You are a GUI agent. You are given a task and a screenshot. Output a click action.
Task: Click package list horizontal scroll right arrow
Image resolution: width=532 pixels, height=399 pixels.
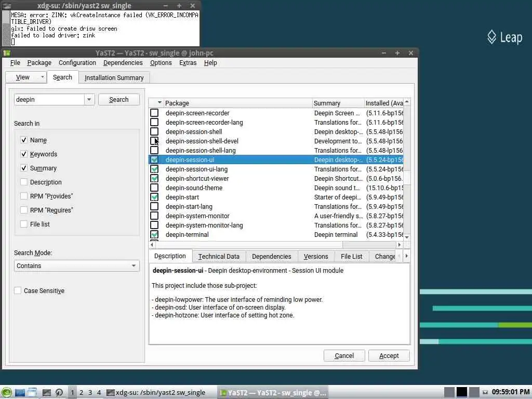(400, 245)
